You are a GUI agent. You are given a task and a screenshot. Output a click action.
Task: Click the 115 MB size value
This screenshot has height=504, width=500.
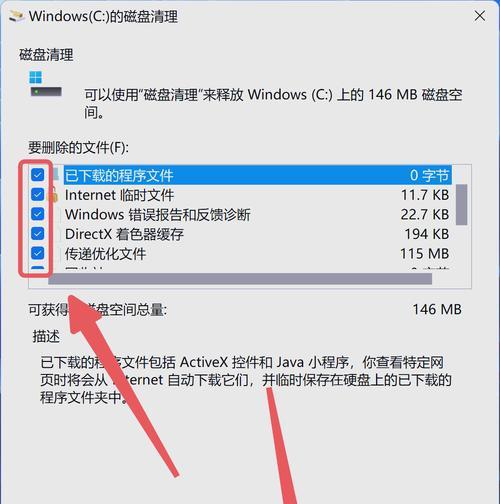425,254
